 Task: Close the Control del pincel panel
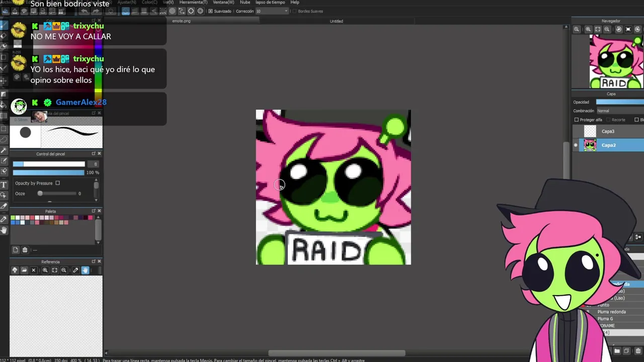point(99,153)
